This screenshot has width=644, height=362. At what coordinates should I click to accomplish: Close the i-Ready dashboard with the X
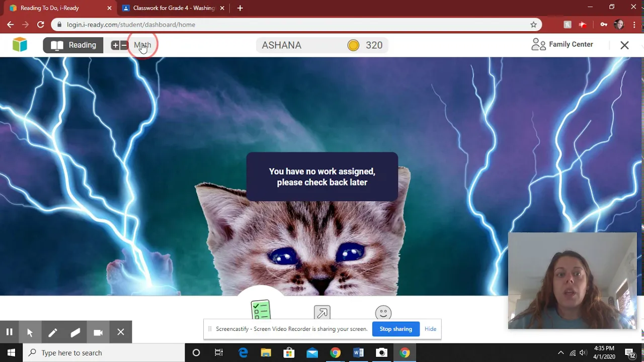(x=624, y=45)
